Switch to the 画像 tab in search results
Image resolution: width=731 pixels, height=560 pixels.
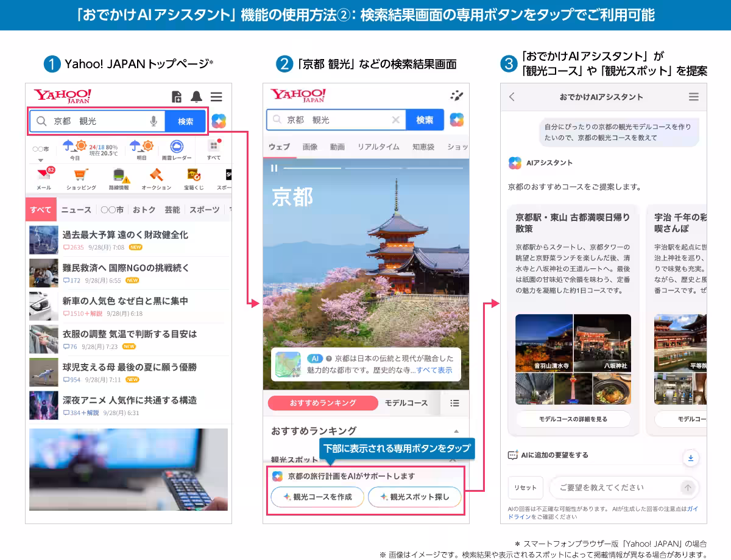pyautogui.click(x=310, y=146)
